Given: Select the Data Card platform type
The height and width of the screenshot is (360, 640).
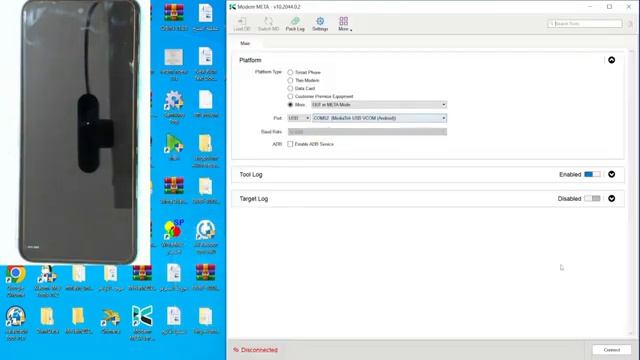Looking at the screenshot, I should tap(290, 88).
